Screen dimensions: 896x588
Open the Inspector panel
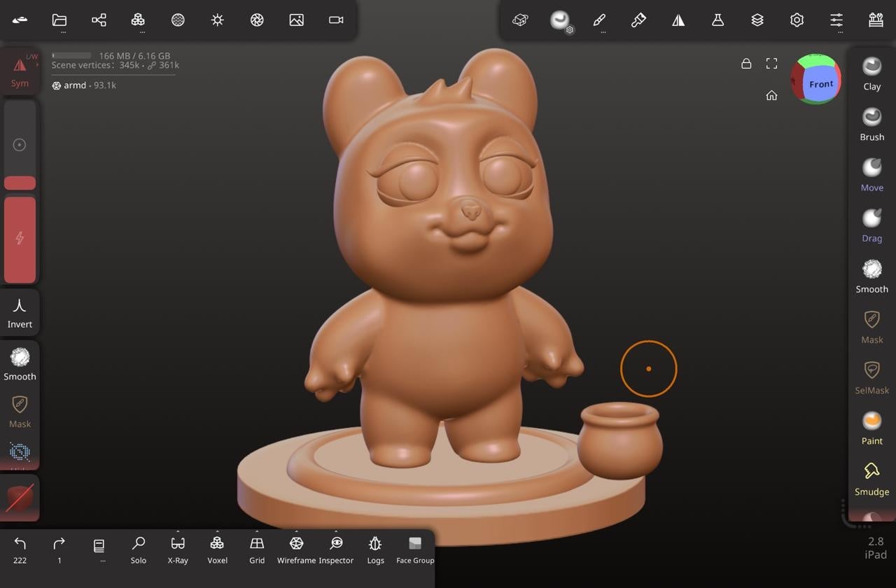[336, 549]
